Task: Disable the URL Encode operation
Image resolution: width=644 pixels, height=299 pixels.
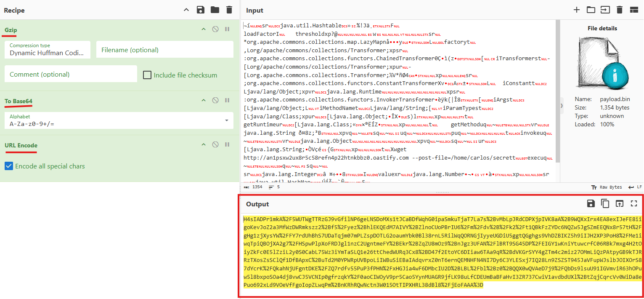Action: pyautogui.click(x=215, y=144)
